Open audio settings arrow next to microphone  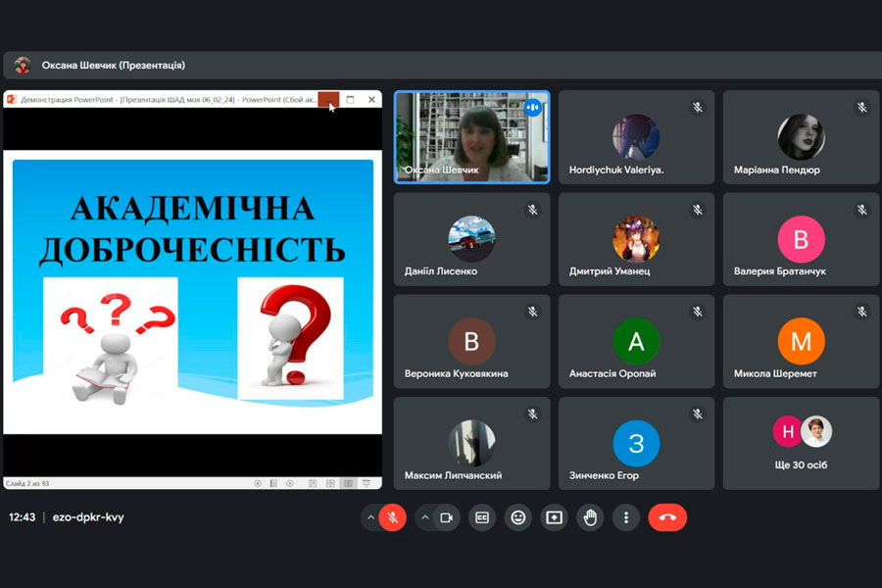[370, 517]
